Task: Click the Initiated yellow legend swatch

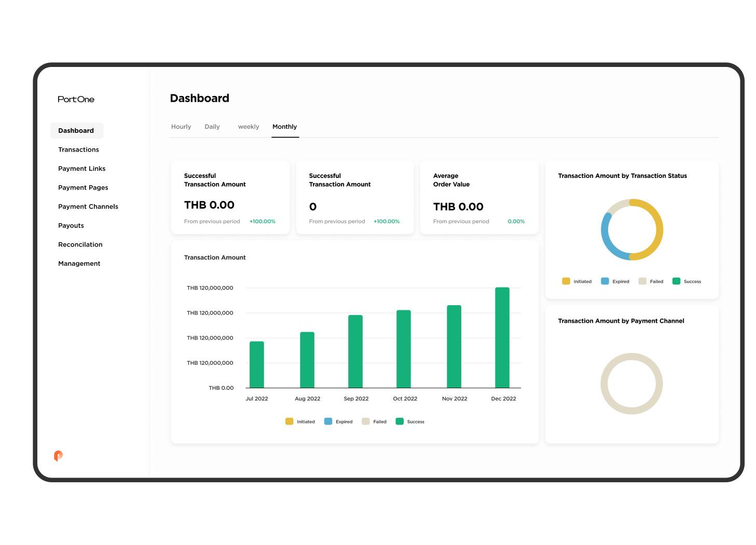Action: pyautogui.click(x=566, y=281)
